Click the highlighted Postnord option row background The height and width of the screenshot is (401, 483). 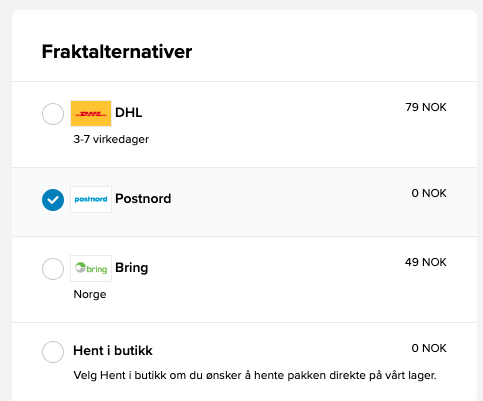pos(244,202)
